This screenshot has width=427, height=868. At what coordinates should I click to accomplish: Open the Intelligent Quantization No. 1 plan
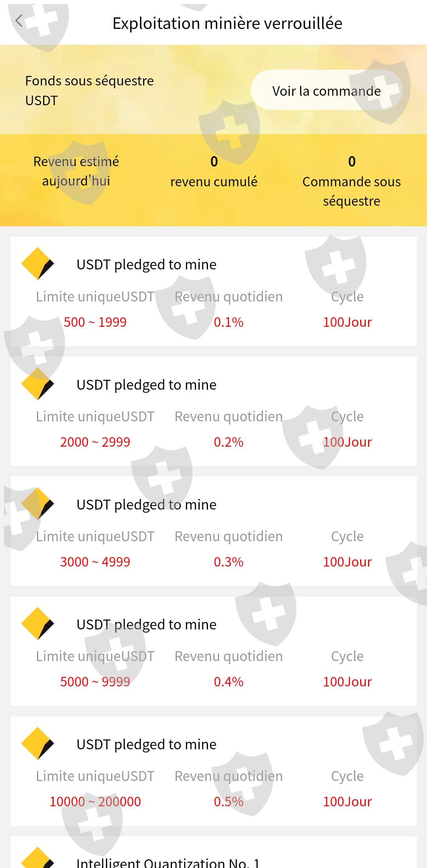(168, 862)
